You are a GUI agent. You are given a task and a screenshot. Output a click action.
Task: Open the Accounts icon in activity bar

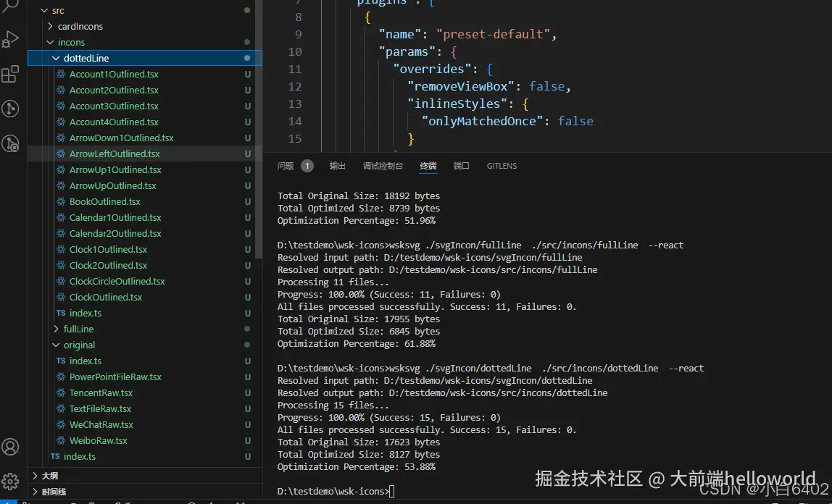[10, 447]
